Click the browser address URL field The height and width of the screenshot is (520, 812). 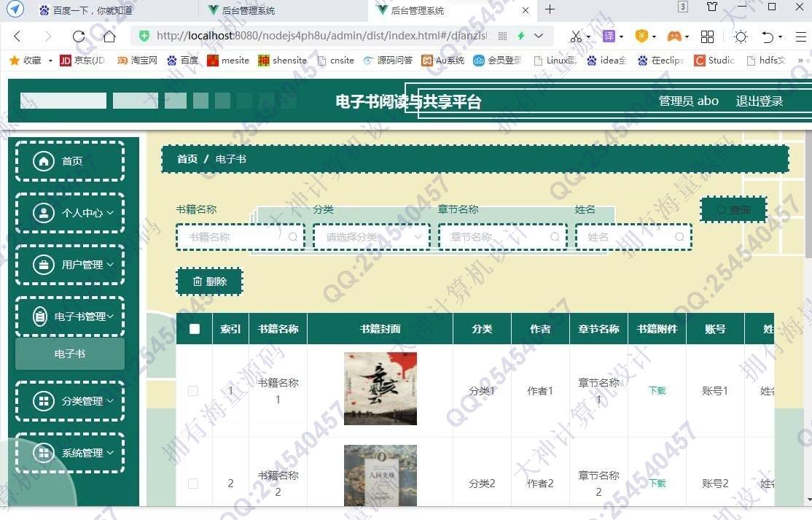click(321, 36)
